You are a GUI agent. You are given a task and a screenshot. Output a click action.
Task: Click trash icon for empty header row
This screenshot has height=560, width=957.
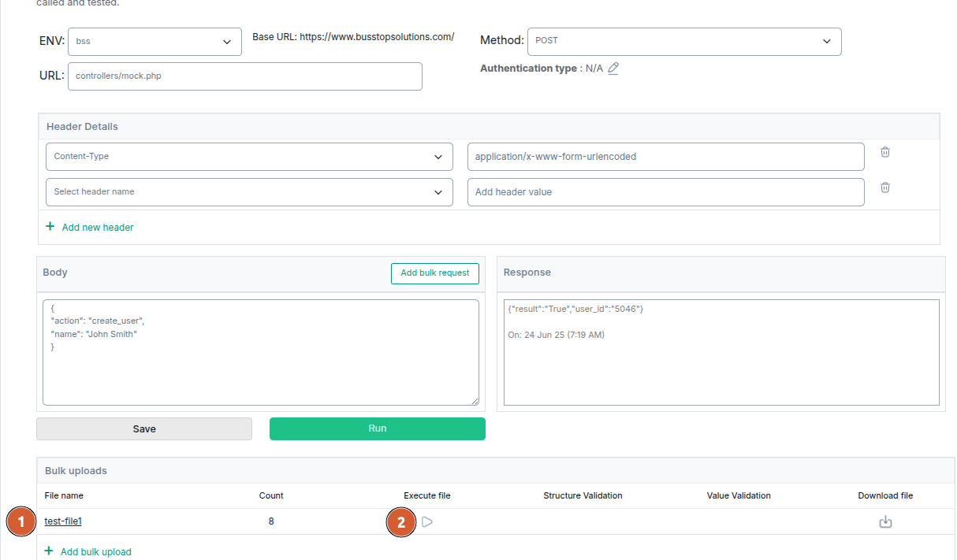885,187
